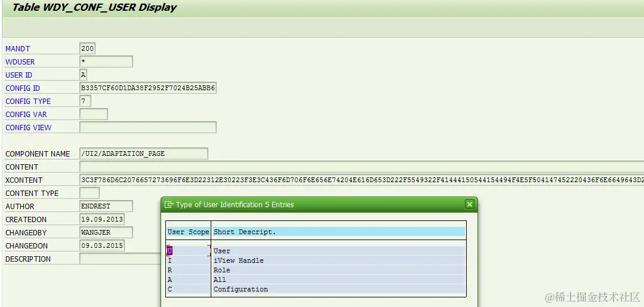Click the XCONTENT label
This screenshot has height=307, width=644.
[x=24, y=180]
